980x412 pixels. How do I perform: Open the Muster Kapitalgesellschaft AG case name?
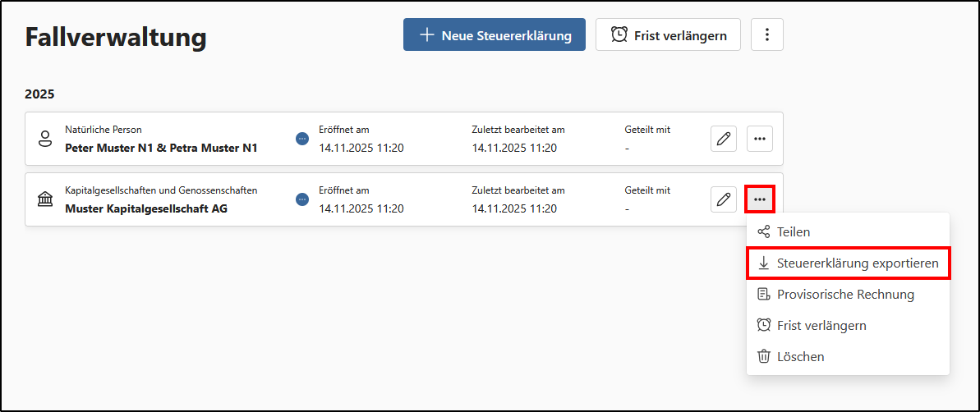[x=146, y=208]
